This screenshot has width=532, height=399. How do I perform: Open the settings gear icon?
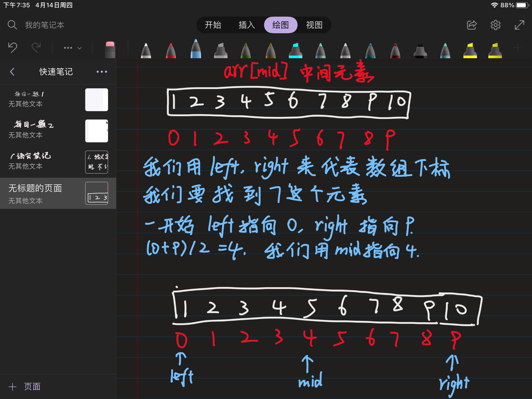[x=495, y=25]
